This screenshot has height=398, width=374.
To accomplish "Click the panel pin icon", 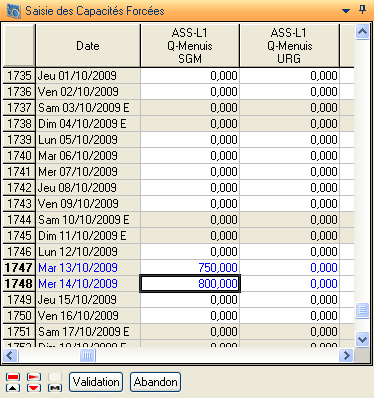I will tap(362, 10).
